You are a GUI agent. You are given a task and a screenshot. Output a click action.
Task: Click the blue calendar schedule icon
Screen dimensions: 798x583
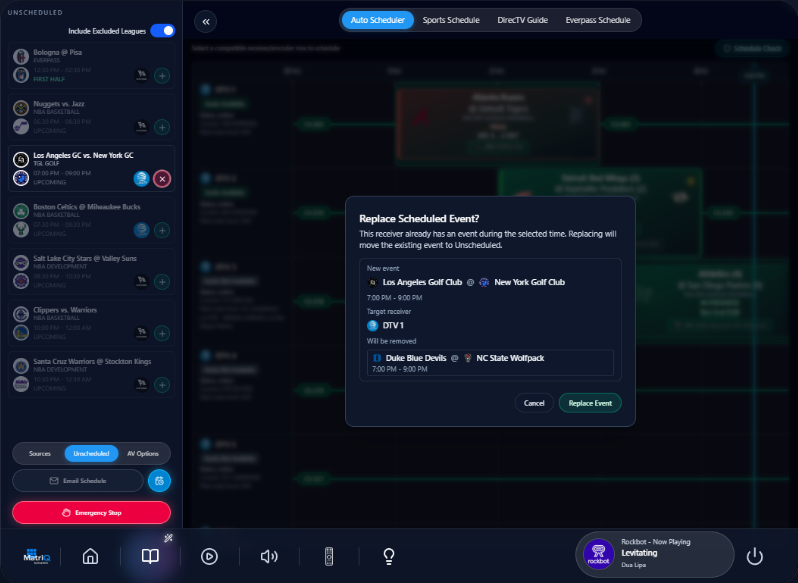[159, 481]
